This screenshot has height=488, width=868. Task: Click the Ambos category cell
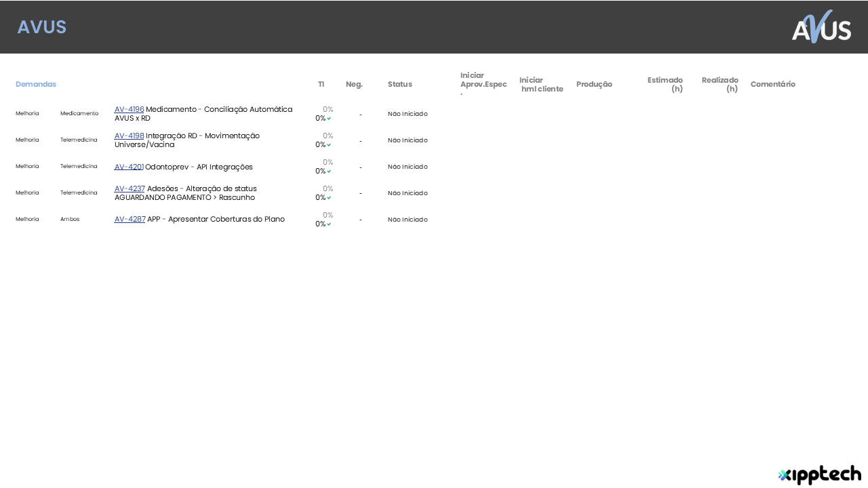point(70,220)
